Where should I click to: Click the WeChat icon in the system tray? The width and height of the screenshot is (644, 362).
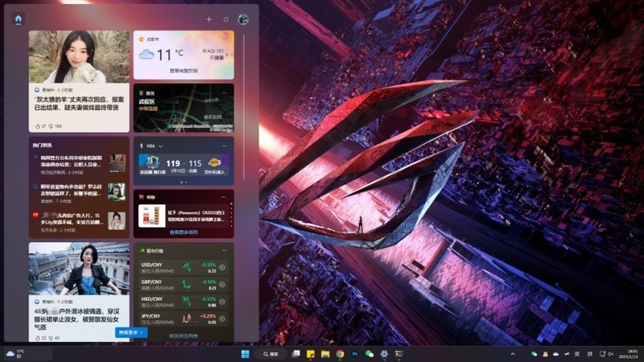click(534, 354)
